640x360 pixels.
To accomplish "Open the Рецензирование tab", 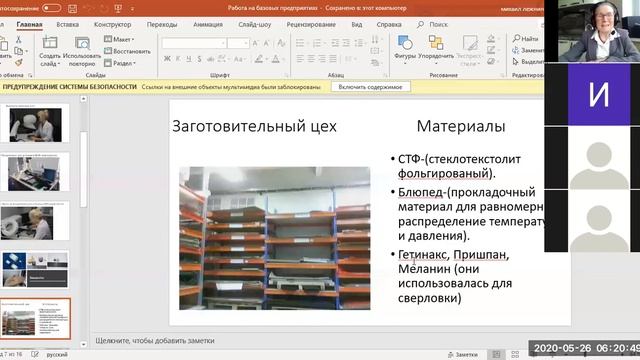I will [x=311, y=24].
